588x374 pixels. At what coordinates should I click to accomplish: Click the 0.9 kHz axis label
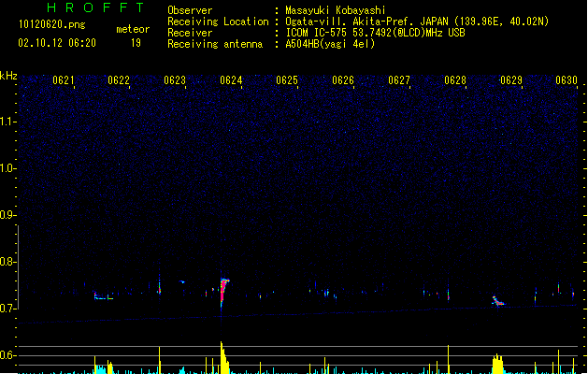pos(7,215)
